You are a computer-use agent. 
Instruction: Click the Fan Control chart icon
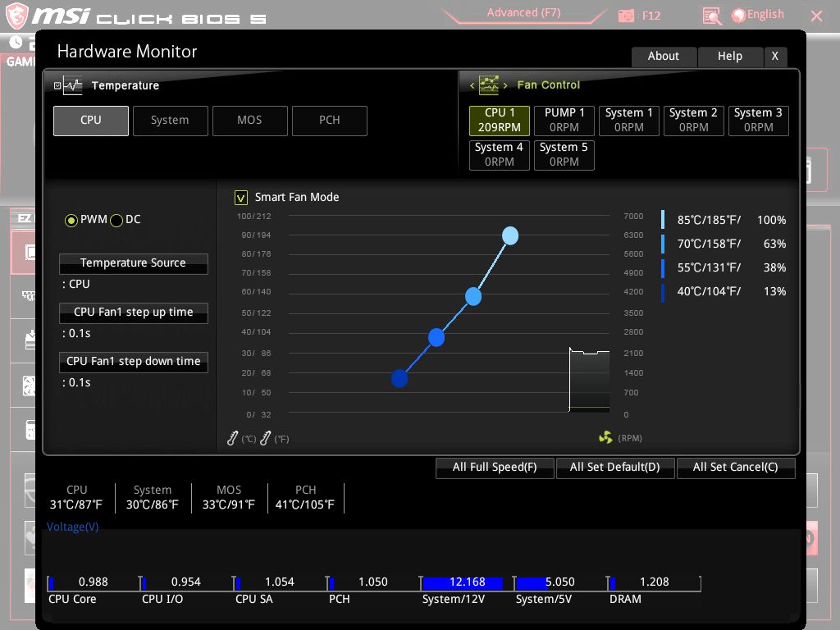489,84
